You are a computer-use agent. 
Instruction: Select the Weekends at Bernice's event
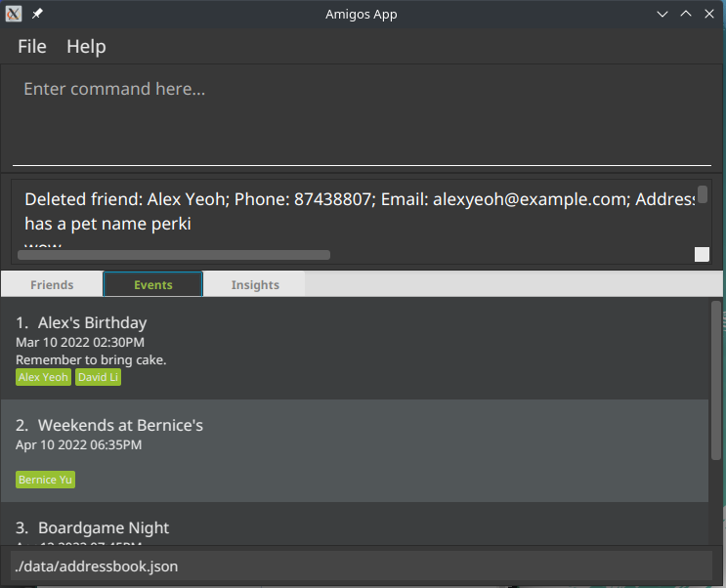click(x=355, y=451)
